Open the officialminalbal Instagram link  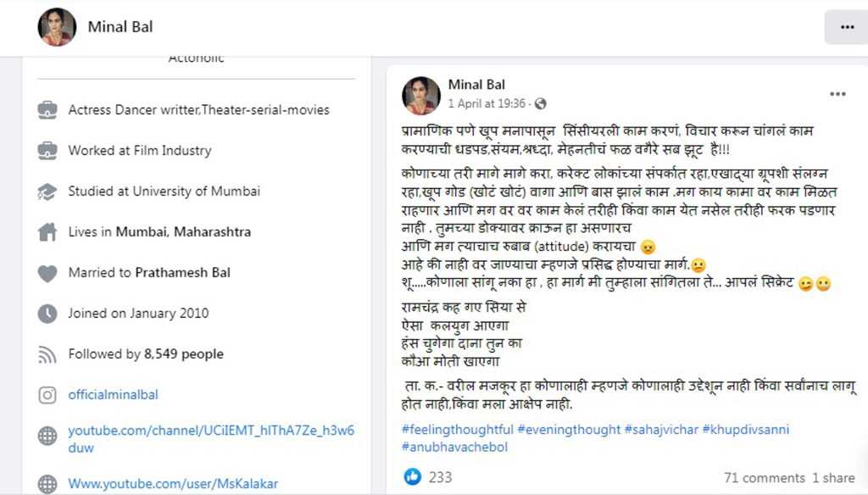(x=113, y=395)
